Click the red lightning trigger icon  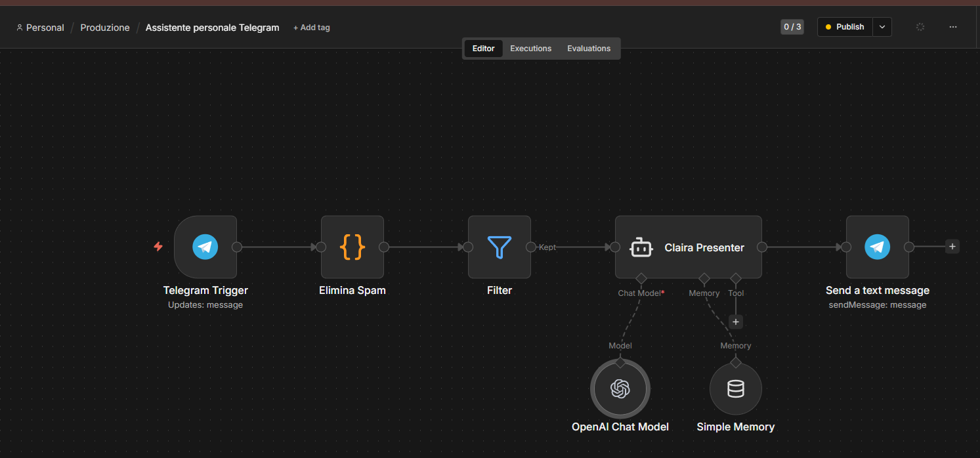(158, 247)
